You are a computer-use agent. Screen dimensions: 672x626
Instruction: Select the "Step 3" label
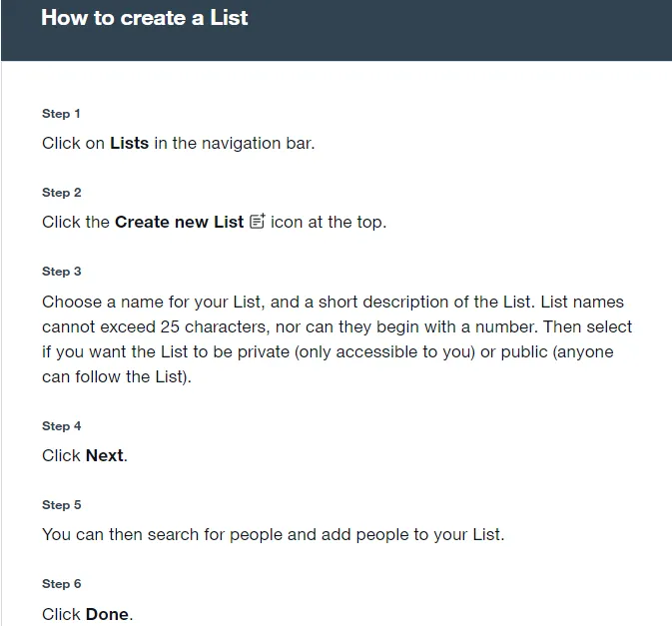pyautogui.click(x=62, y=272)
